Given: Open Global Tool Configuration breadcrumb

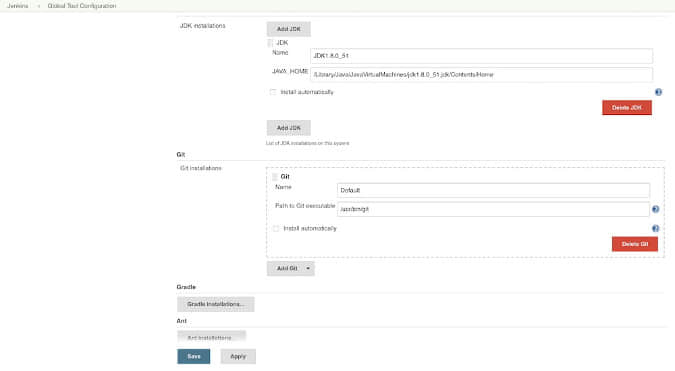Looking at the screenshot, I should [x=82, y=6].
